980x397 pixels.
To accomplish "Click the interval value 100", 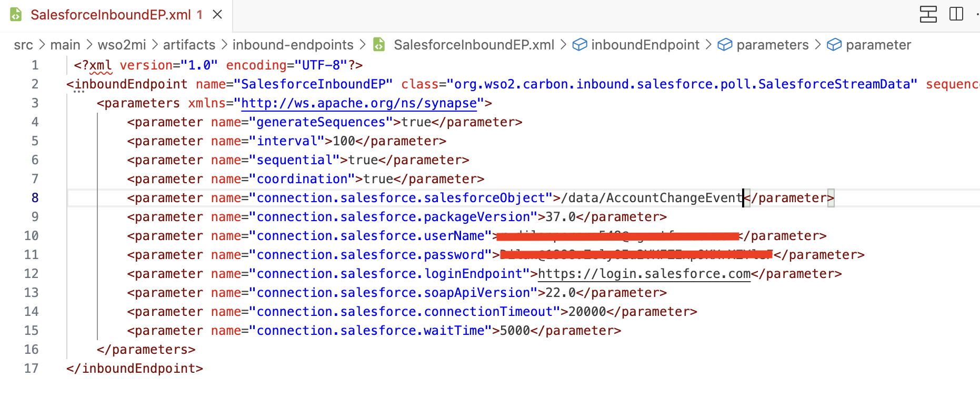I will pos(344,141).
